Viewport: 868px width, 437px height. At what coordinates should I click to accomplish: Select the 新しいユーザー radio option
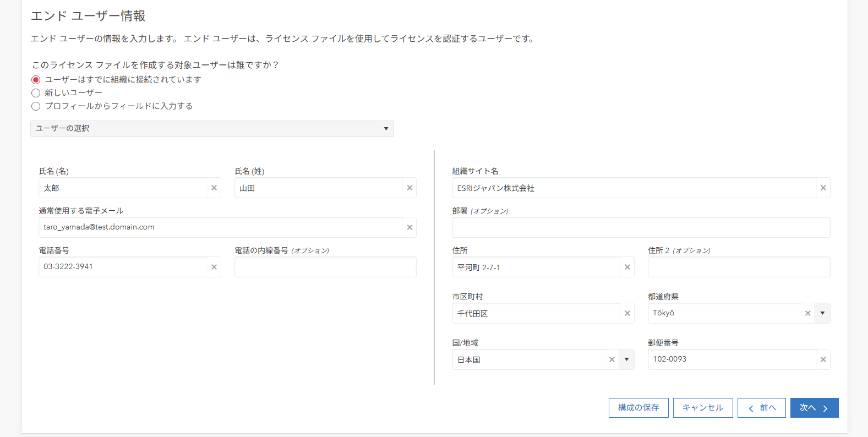[36, 93]
